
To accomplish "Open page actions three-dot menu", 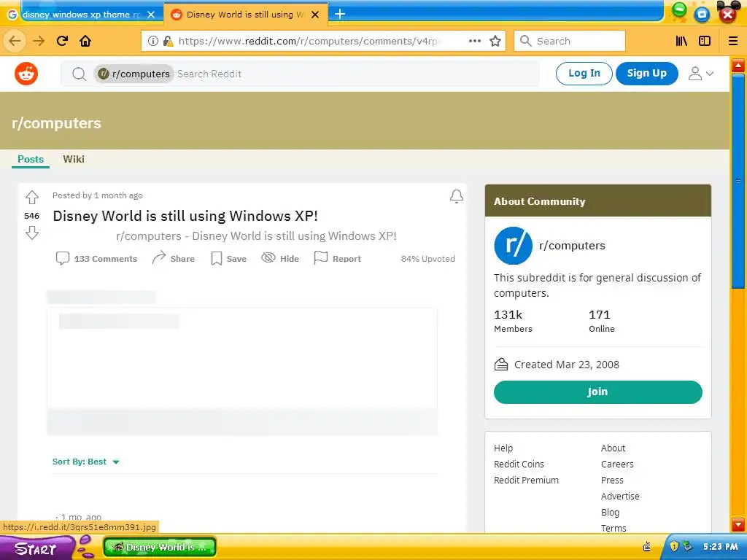I will 474,41.
